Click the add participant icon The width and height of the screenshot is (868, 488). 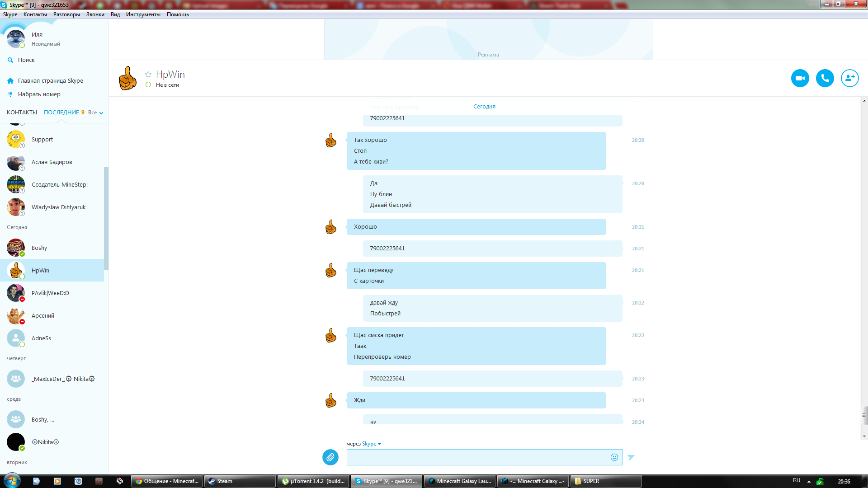point(849,78)
